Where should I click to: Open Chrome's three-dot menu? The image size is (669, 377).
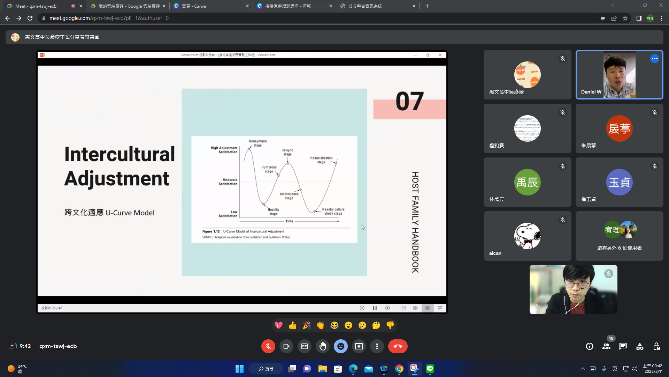point(661,18)
